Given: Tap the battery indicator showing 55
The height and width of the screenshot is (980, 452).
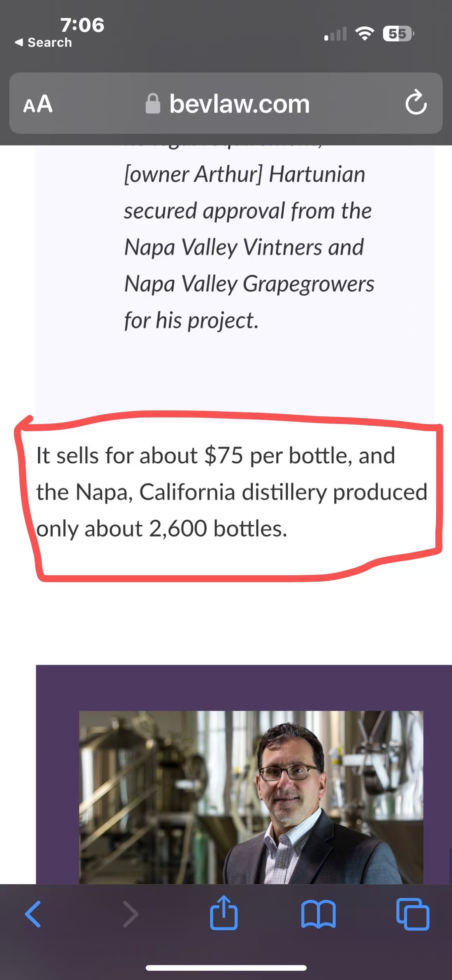Looking at the screenshot, I should tap(398, 34).
